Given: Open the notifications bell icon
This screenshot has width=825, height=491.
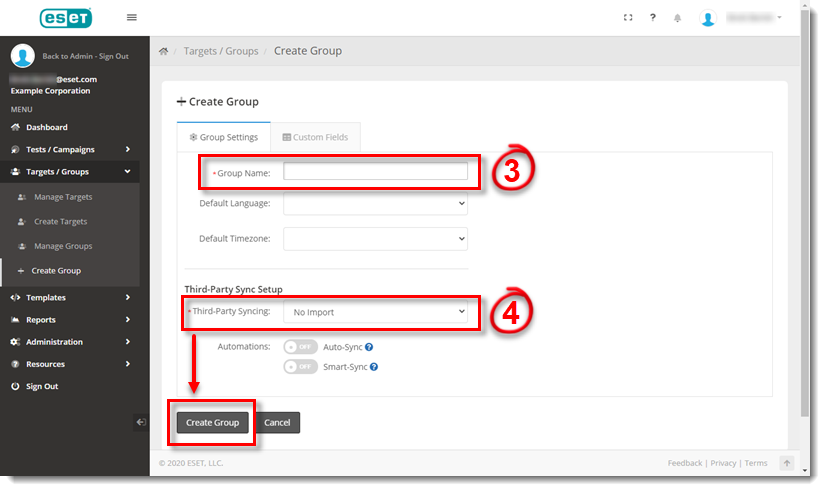Looking at the screenshot, I should click(678, 18).
